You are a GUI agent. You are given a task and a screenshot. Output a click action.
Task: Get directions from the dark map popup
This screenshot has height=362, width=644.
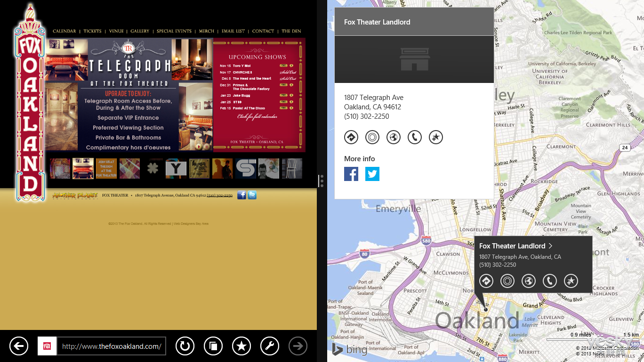[x=486, y=281]
